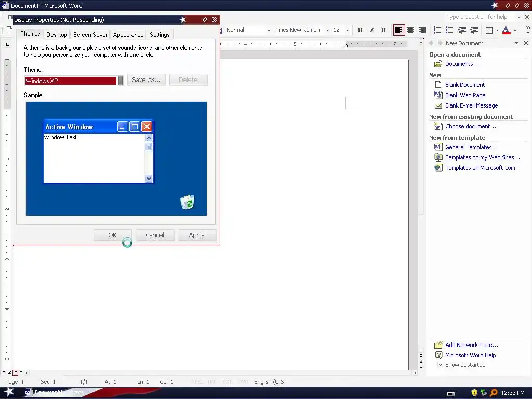This screenshot has height=399, width=532.
Task: Click the Recycle Bin icon in theme sample
Action: [187, 202]
